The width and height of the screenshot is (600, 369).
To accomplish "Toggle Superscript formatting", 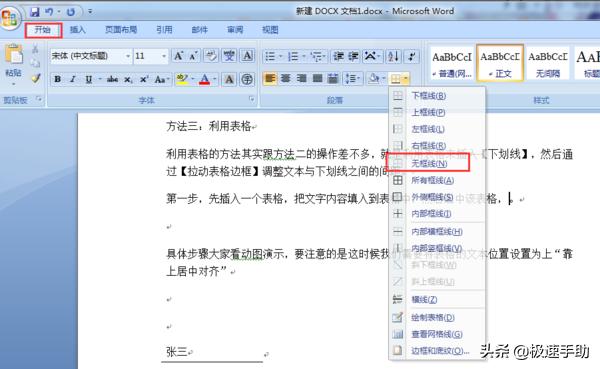I will [144, 79].
